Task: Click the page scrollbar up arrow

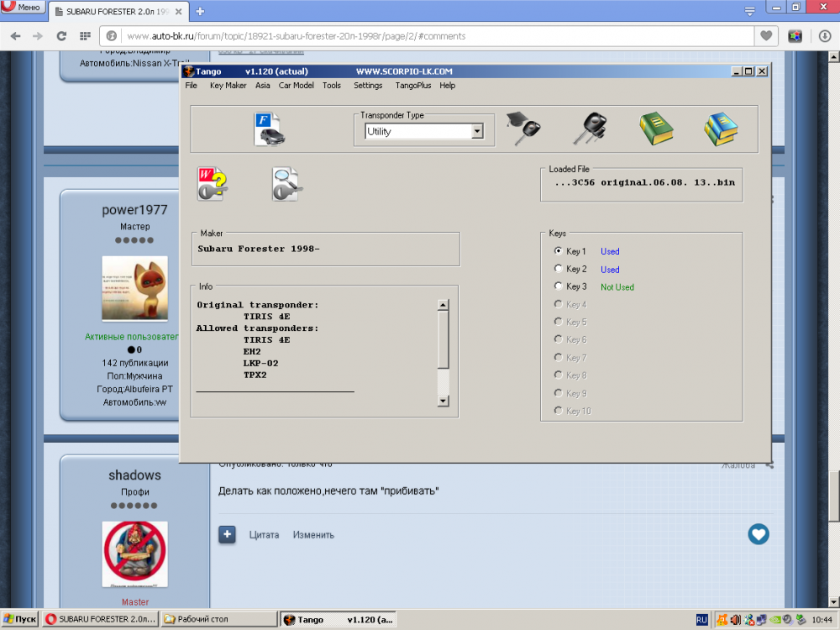Action: coord(834,56)
